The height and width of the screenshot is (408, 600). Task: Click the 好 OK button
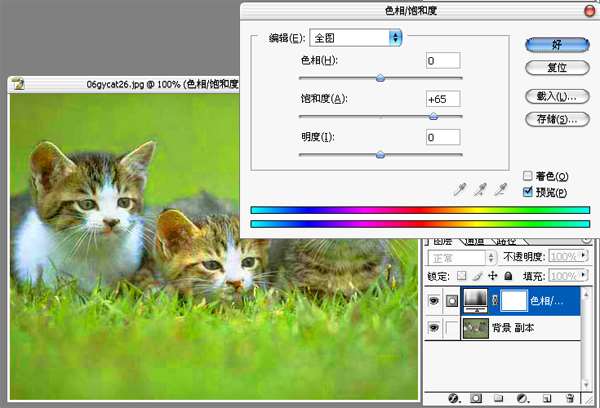(x=557, y=45)
